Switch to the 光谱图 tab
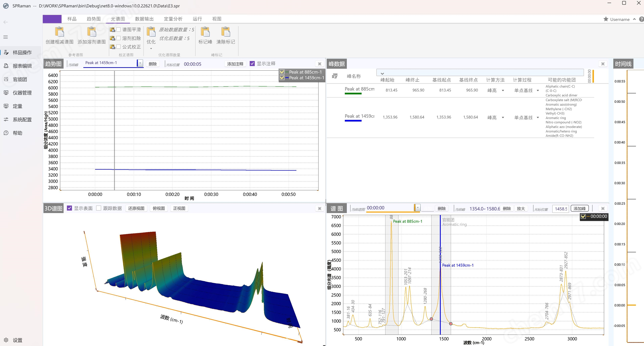The height and width of the screenshot is (346, 644). 118,19
